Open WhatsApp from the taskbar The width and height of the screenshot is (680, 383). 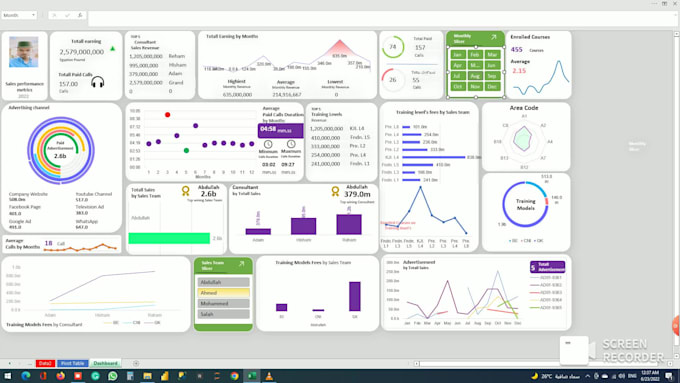click(x=113, y=376)
